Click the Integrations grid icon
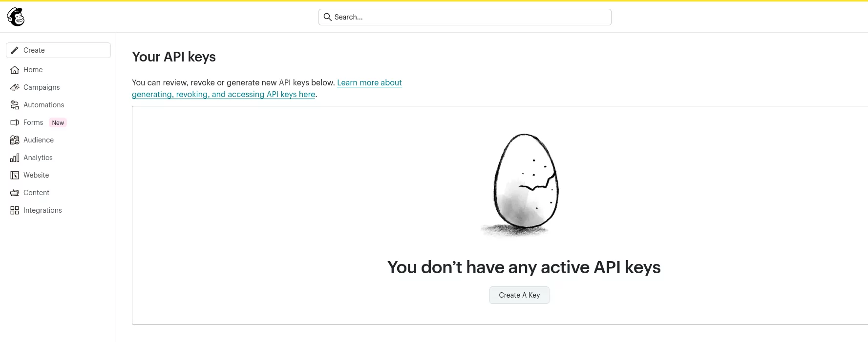Screen dimensions: 868x342 click(15, 210)
